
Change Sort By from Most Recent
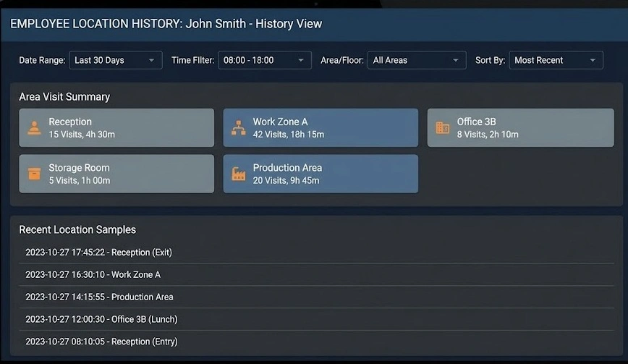(x=556, y=60)
